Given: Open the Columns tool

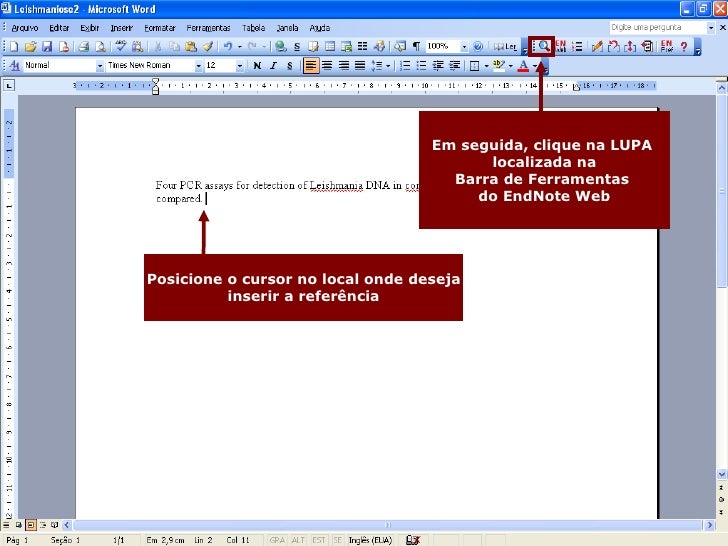Looking at the screenshot, I should pos(363,46).
